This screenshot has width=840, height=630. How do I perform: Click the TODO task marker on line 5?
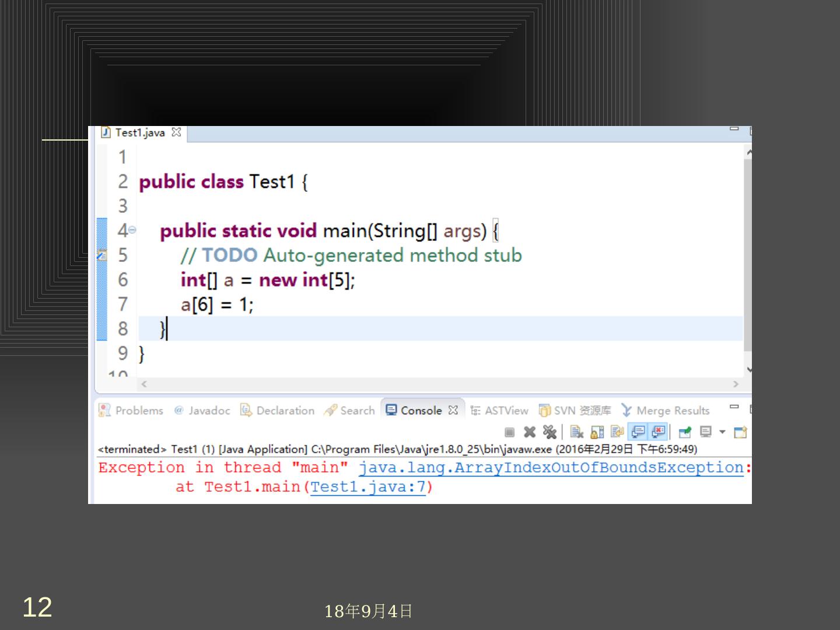click(102, 255)
